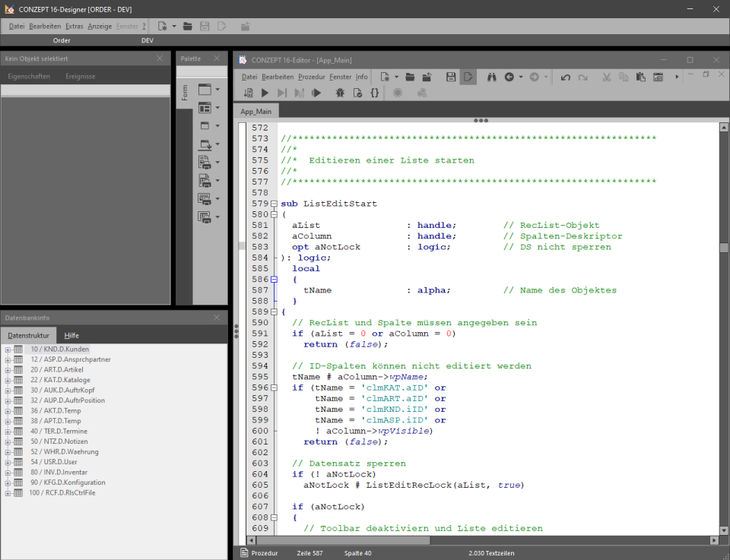Screen dimensions: 730x560
Task: Undo the last edit in editor toolbar
Action: tap(566, 78)
